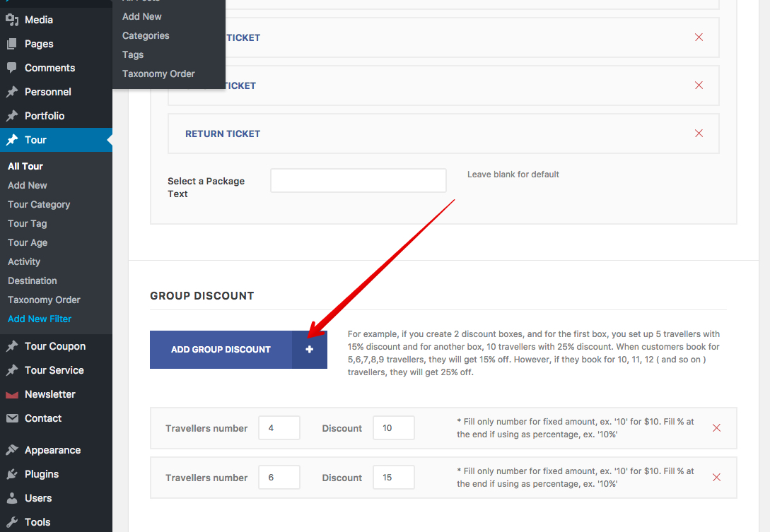Open the Destination submenu item

[33, 280]
